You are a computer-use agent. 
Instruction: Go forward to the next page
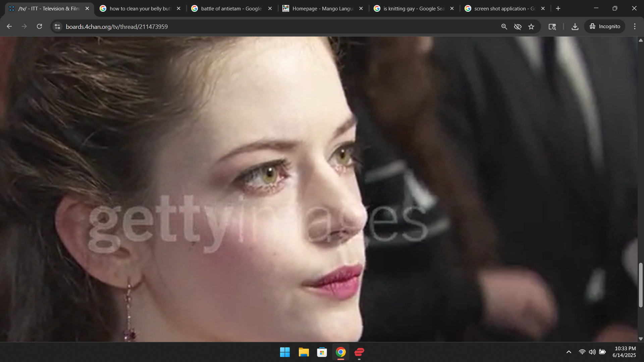pos(24,26)
